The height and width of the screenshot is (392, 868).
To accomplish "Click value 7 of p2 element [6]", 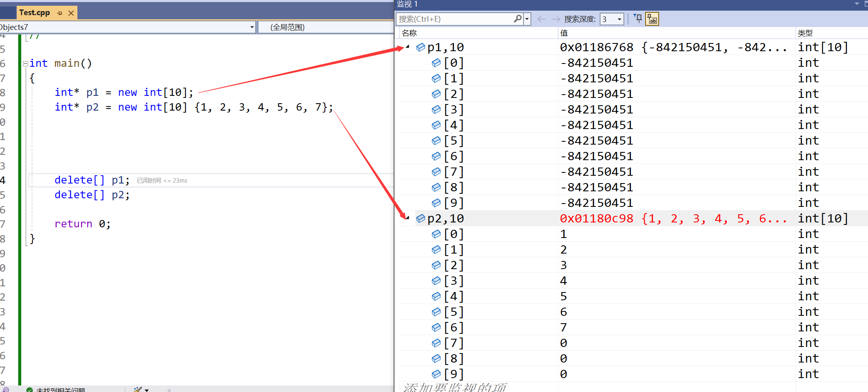I will (564, 328).
